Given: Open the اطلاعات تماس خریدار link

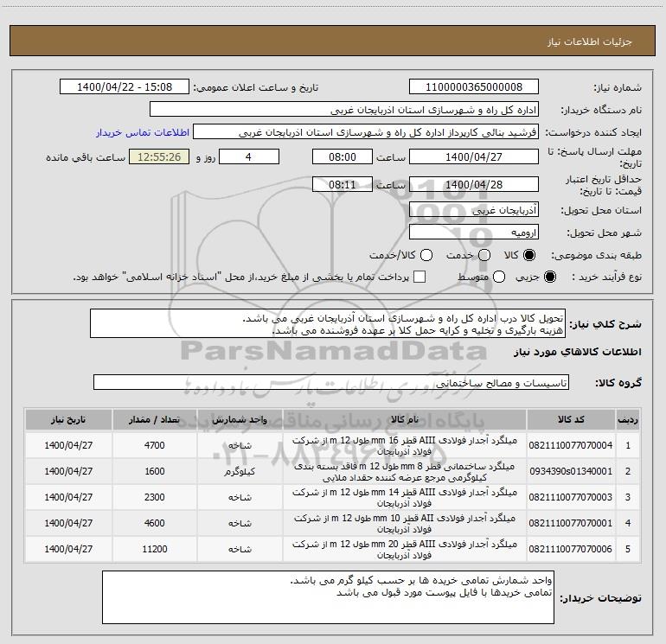Looking at the screenshot, I should click(143, 132).
